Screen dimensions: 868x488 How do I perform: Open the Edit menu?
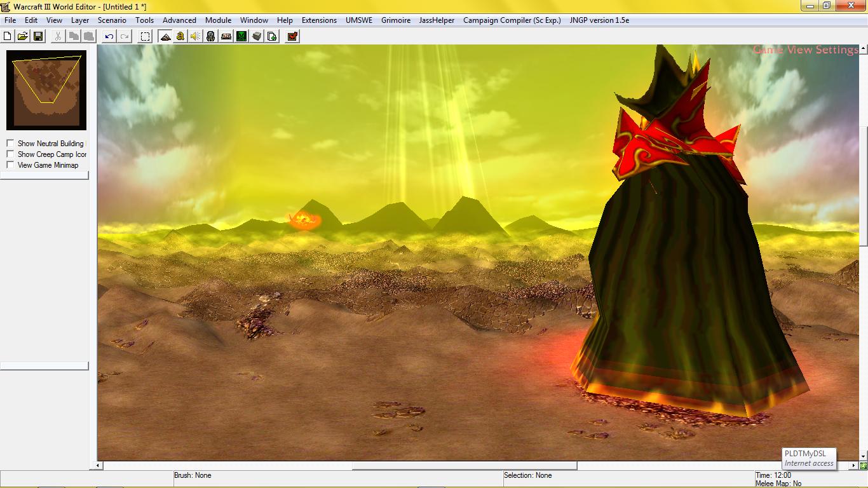(31, 20)
